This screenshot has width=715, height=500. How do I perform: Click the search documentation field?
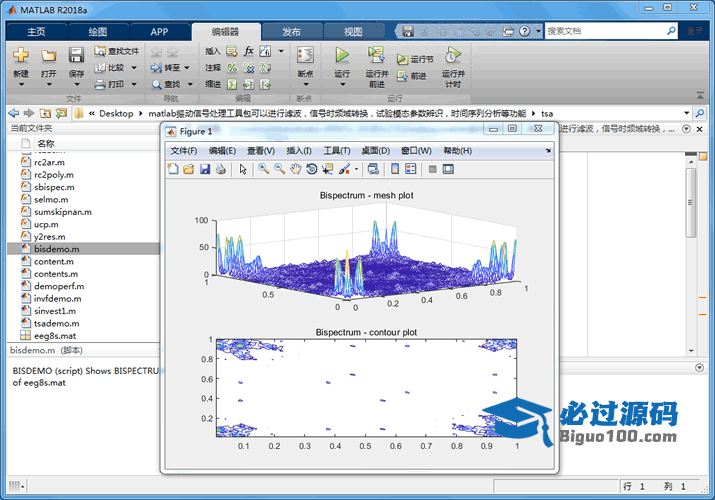[606, 31]
